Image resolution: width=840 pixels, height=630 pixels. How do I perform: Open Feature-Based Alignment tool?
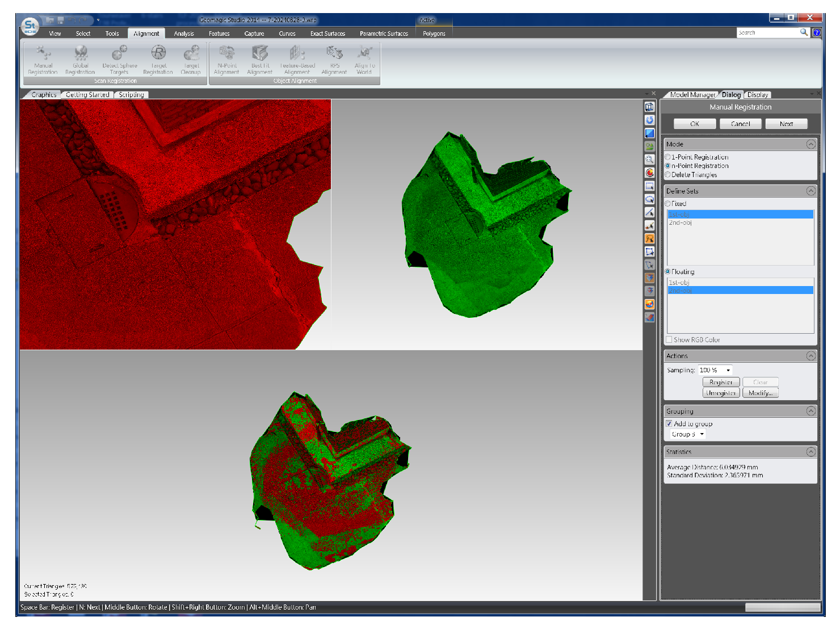tap(297, 60)
